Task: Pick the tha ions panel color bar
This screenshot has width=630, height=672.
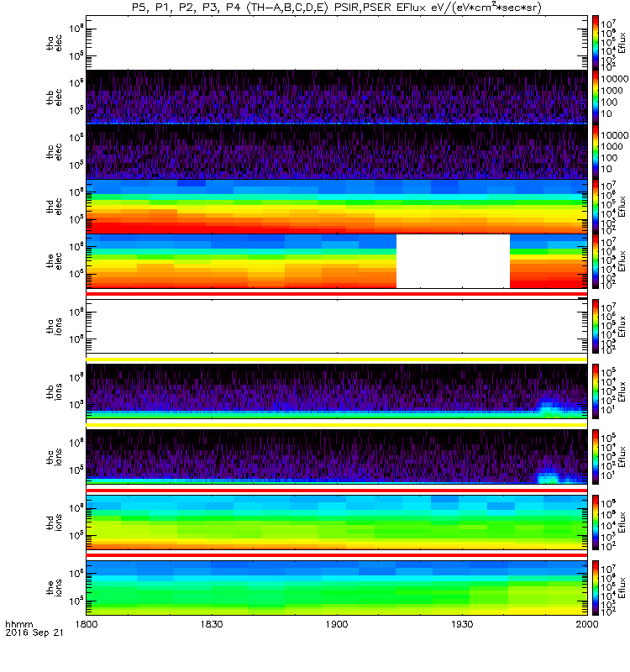Action: [596, 326]
